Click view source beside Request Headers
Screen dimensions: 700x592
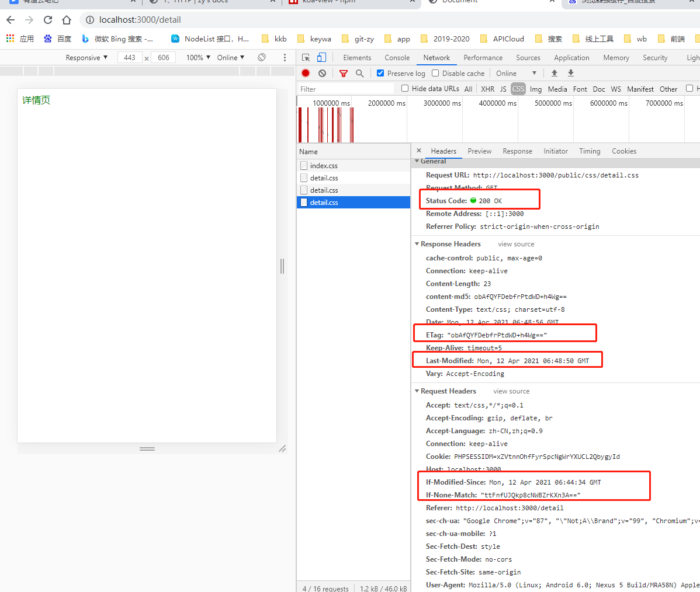click(x=511, y=391)
